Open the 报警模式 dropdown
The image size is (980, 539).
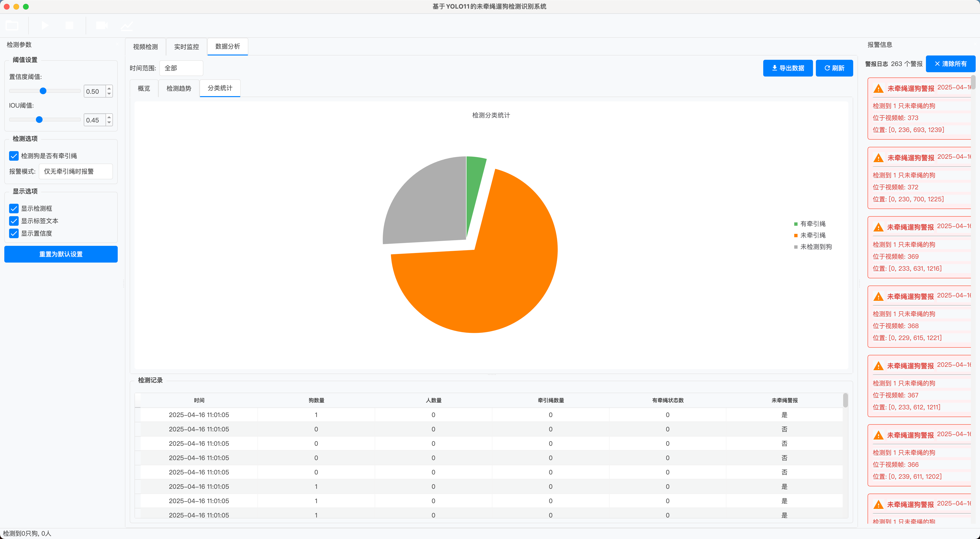(x=76, y=171)
